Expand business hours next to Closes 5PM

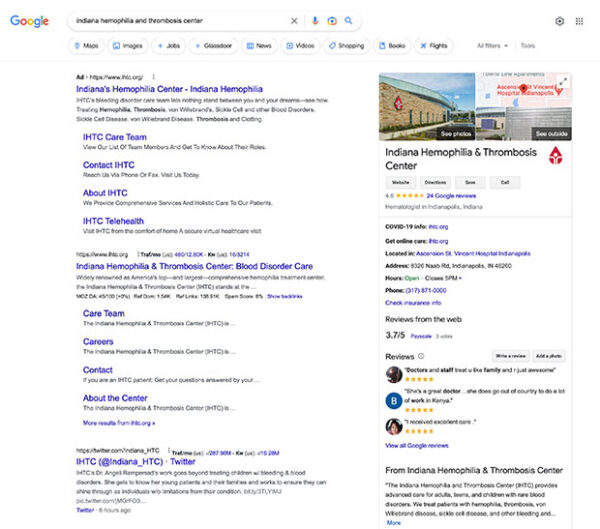(x=460, y=278)
